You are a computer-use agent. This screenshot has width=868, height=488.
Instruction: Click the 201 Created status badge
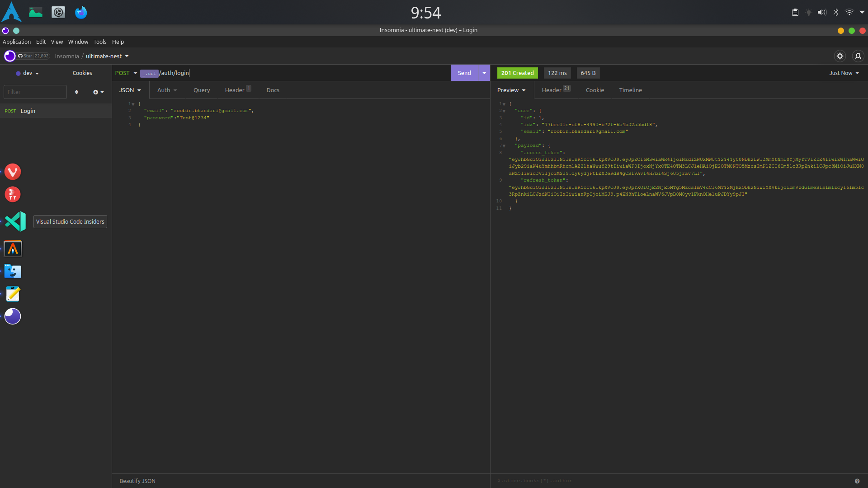click(517, 73)
